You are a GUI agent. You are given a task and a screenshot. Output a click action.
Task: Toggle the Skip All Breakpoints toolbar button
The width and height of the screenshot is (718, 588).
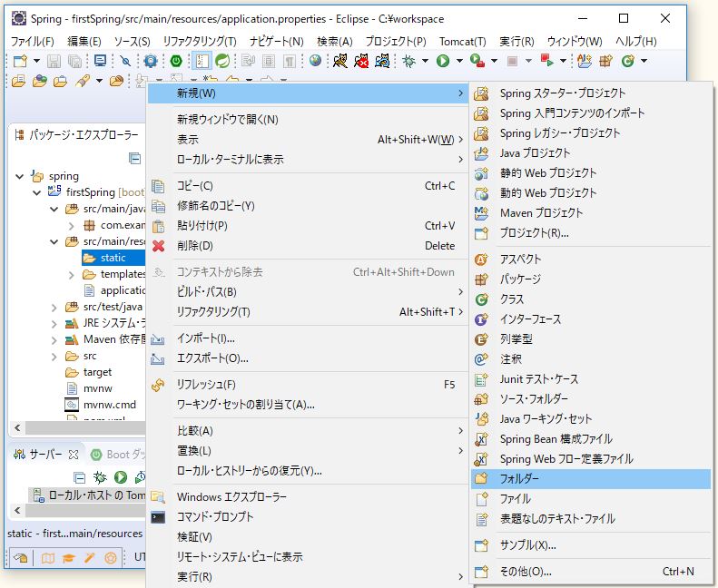point(125,61)
